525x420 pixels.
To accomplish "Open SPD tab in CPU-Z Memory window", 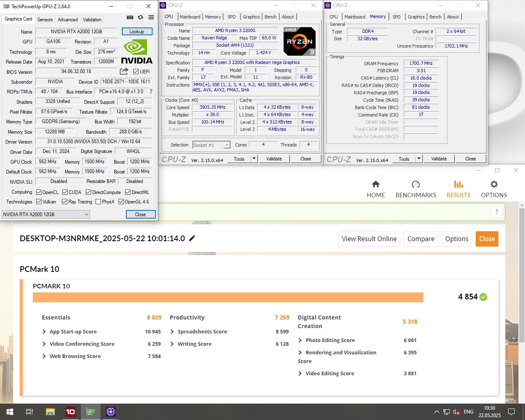I will (396, 17).
